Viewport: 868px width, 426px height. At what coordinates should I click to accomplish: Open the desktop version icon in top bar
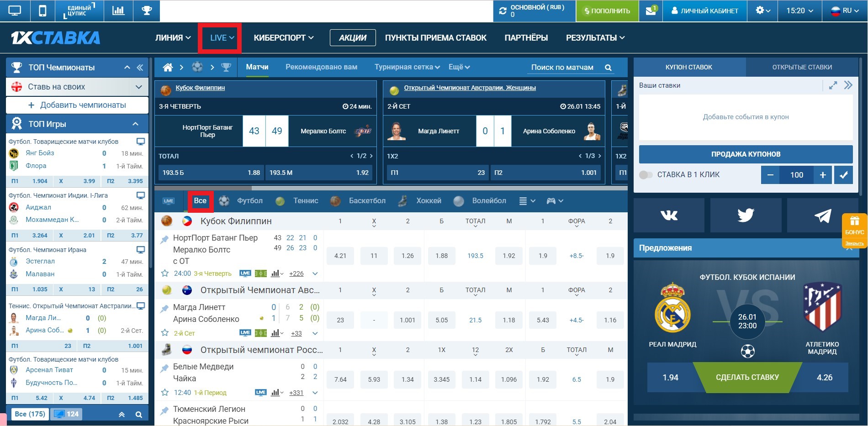click(x=15, y=11)
